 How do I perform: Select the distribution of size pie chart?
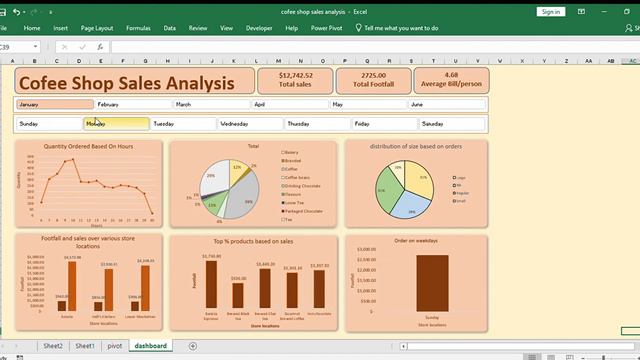(416, 184)
